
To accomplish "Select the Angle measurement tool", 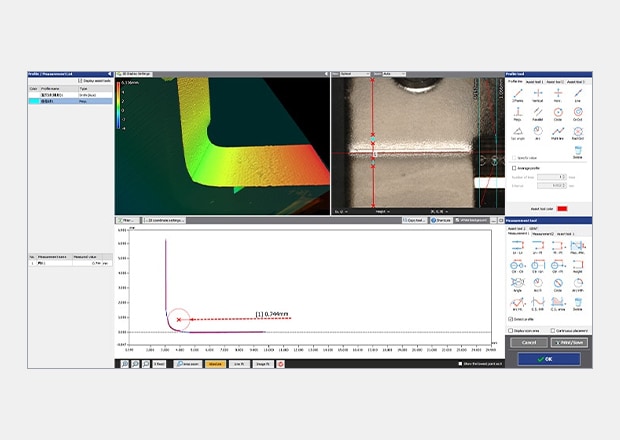I will [x=519, y=282].
